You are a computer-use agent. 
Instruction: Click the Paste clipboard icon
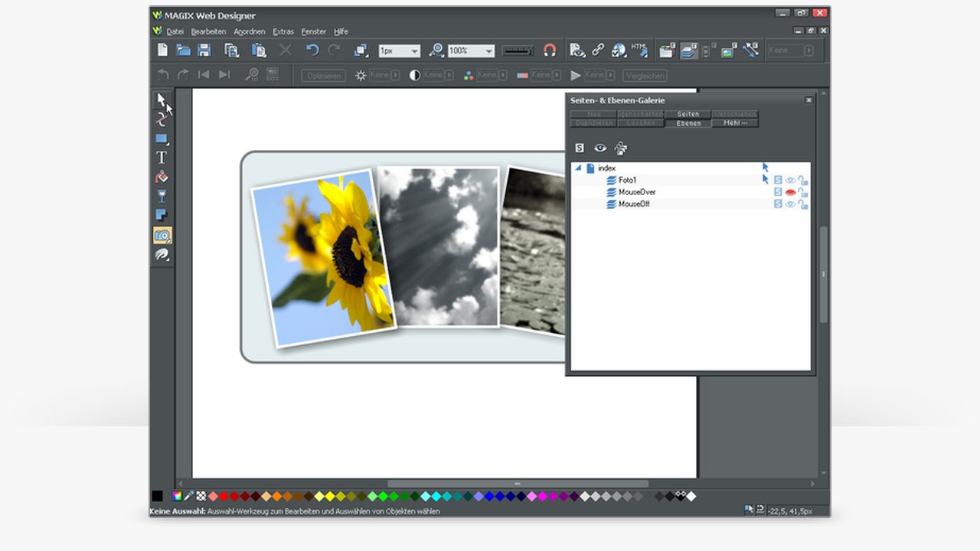tap(259, 51)
